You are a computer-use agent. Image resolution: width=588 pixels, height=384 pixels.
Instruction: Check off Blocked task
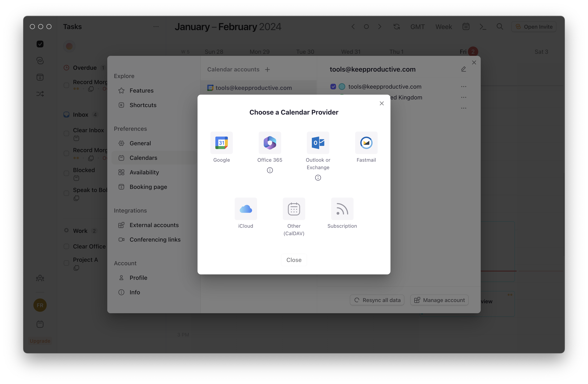[x=66, y=173]
